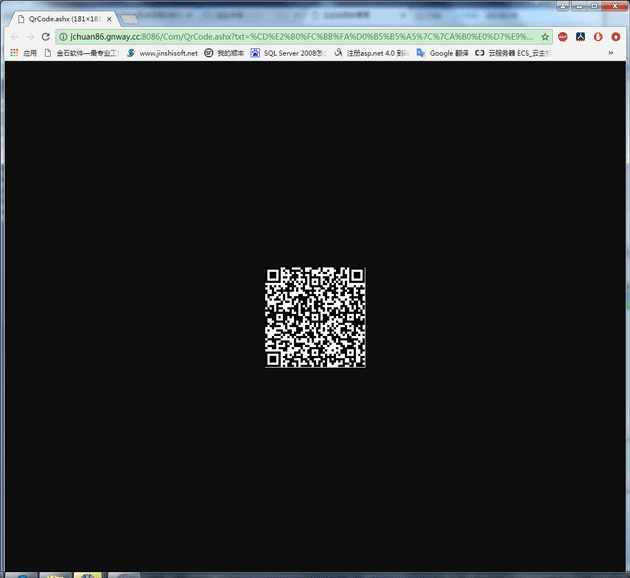Open the red ABP extension icon
Viewport: 630px width, 578px height.
tap(563, 36)
